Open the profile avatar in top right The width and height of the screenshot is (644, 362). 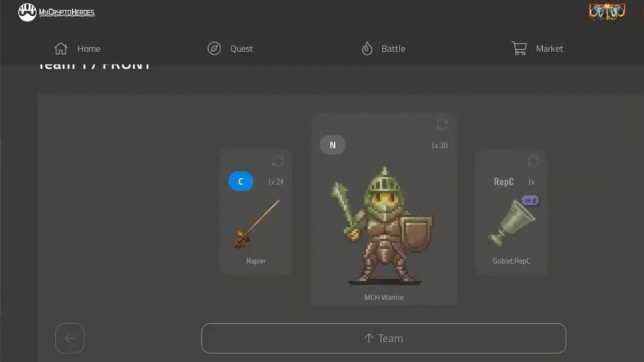tap(606, 12)
